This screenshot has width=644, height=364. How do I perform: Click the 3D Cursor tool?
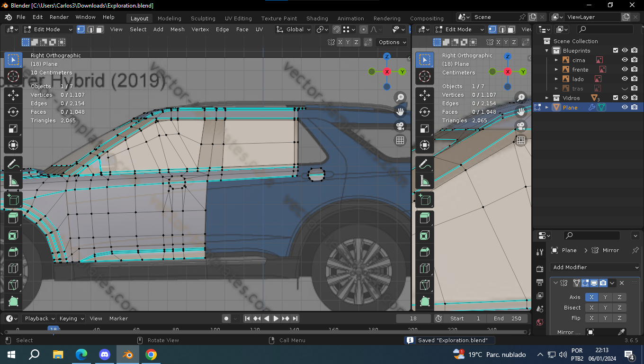pyautogui.click(x=13, y=76)
